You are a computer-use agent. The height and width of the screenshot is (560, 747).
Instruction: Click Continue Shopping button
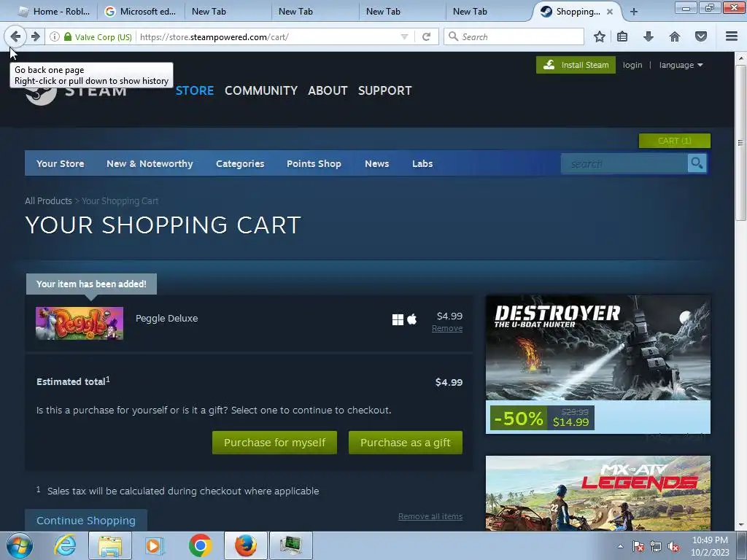coord(86,521)
